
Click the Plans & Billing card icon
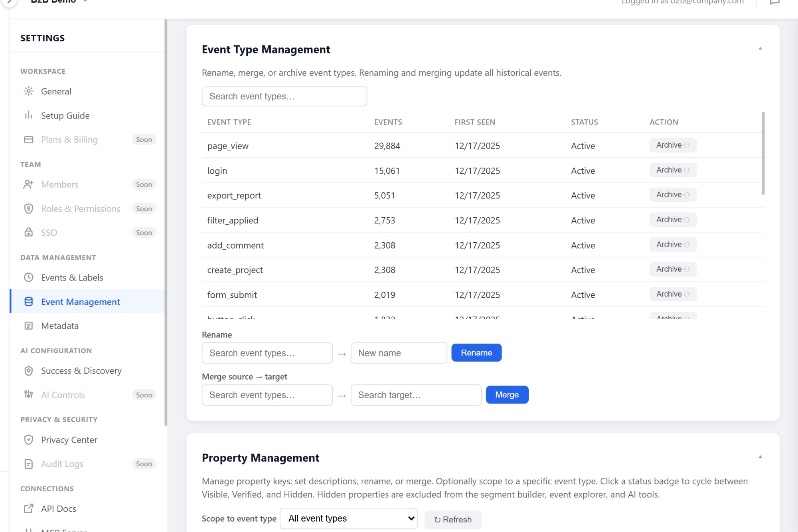28,139
